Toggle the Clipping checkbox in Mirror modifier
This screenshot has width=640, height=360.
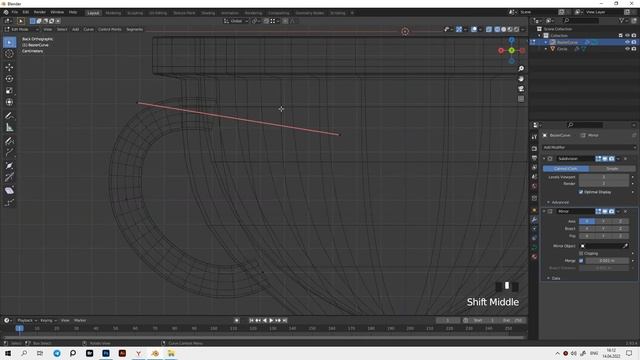(x=581, y=253)
